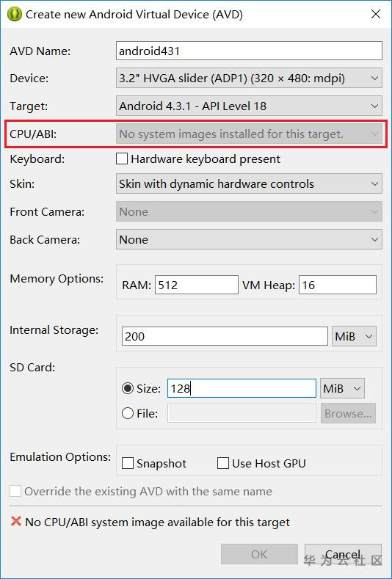Click the Internal Storage value field
The image size is (392, 579).
click(x=225, y=336)
